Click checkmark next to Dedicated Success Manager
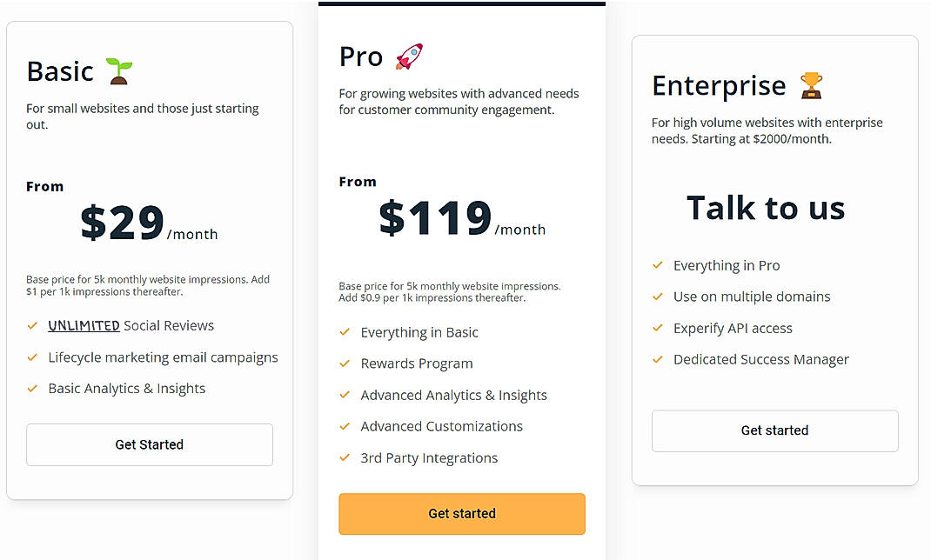 click(x=658, y=359)
